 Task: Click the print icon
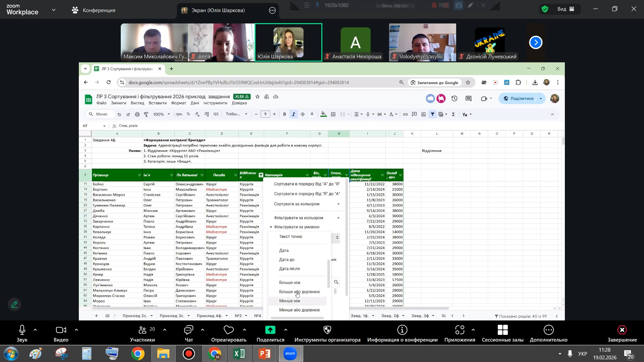click(137, 114)
